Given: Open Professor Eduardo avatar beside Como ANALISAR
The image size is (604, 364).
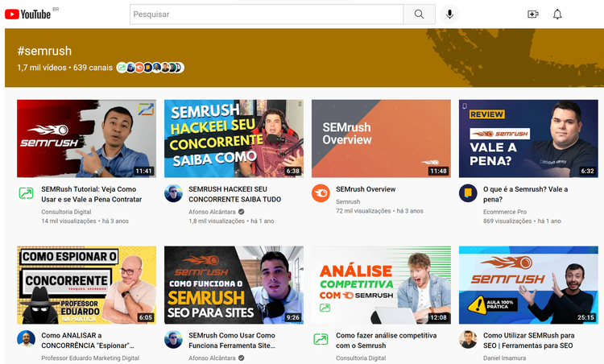Looking at the screenshot, I should pos(27,339).
